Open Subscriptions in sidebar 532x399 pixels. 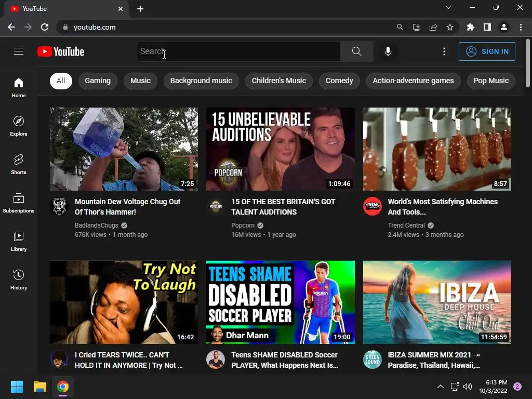click(x=19, y=203)
